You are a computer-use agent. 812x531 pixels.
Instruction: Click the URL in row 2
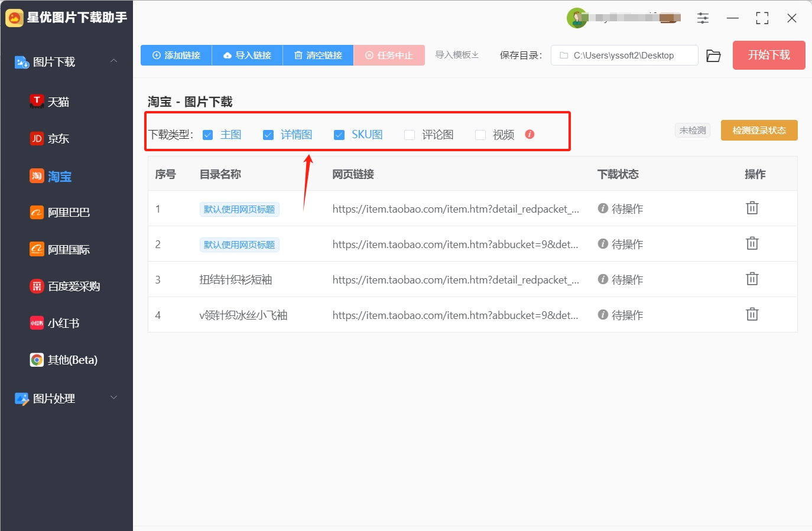pos(455,244)
